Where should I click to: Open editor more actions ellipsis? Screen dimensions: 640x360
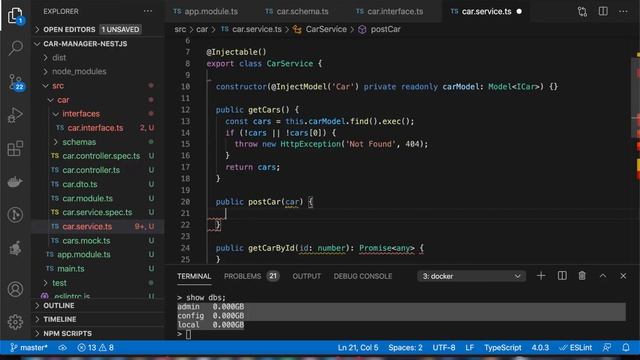click(623, 11)
